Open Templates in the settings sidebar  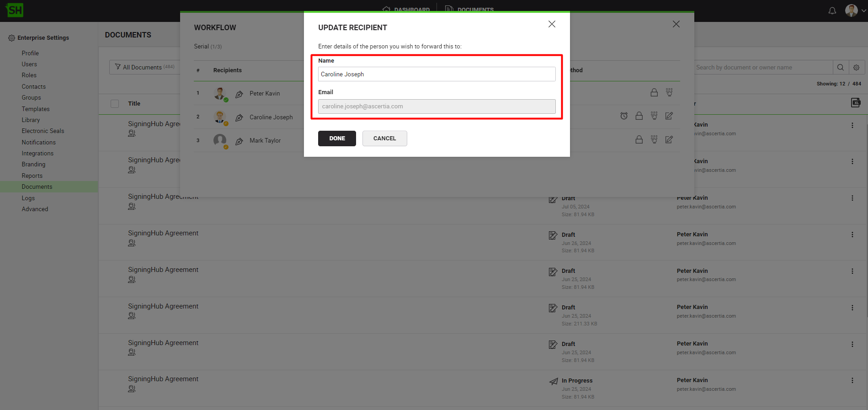(x=36, y=109)
